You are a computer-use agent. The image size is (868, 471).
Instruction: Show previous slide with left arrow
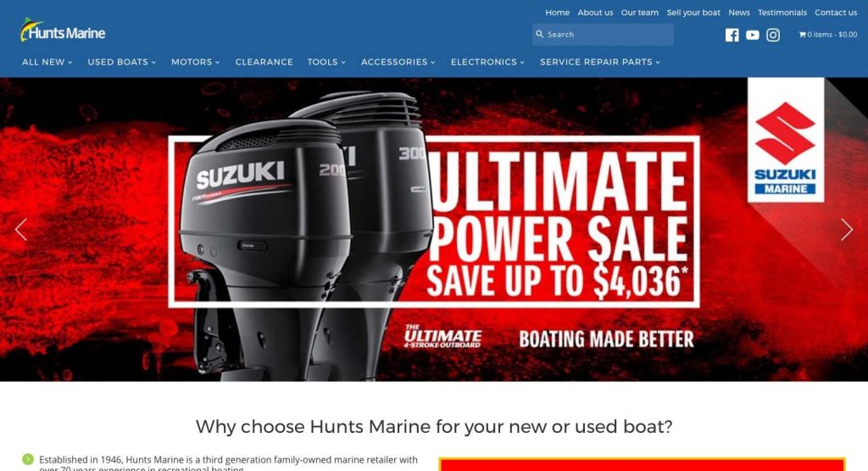[21, 229]
